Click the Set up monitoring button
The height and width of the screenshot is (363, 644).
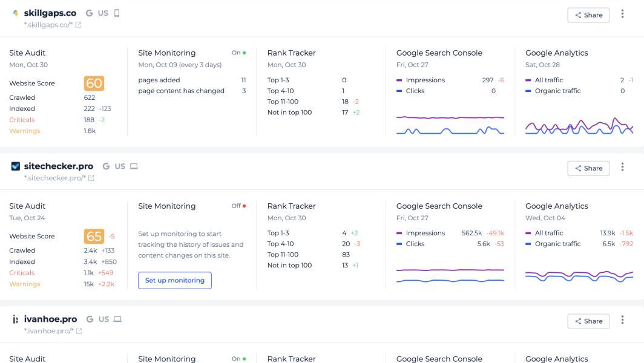pyautogui.click(x=174, y=281)
